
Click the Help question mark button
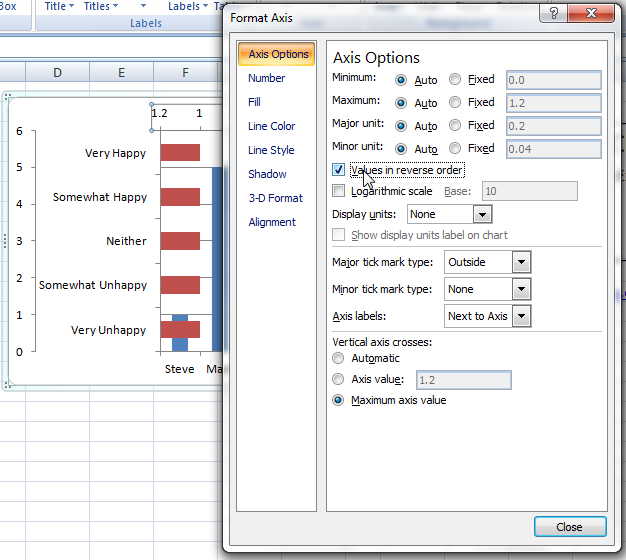[553, 13]
